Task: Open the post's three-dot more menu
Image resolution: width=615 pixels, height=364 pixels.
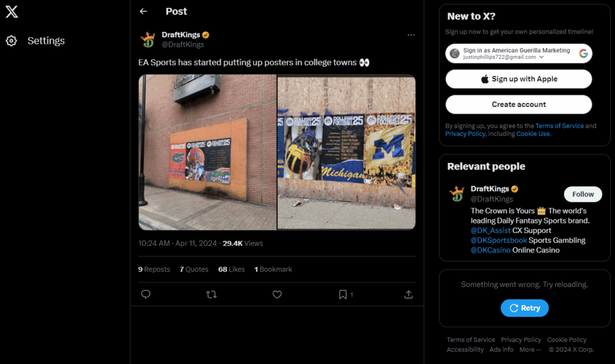Action: coord(411,35)
